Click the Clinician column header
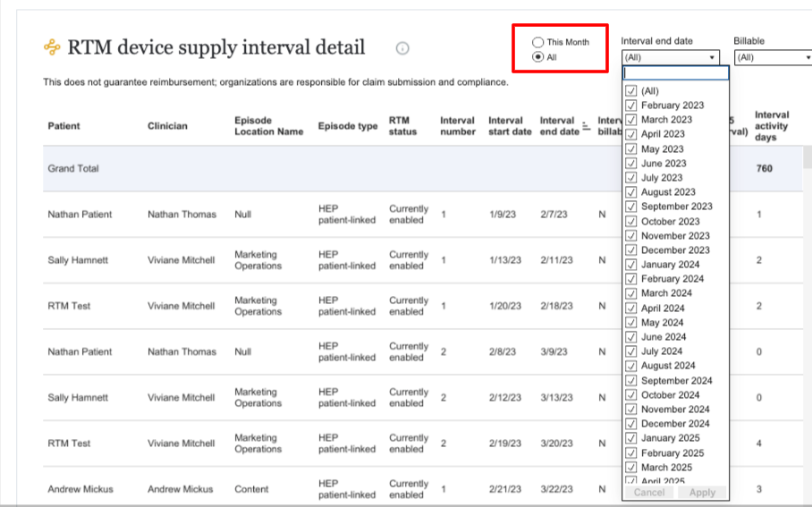812x507 pixels. pyautogui.click(x=167, y=126)
